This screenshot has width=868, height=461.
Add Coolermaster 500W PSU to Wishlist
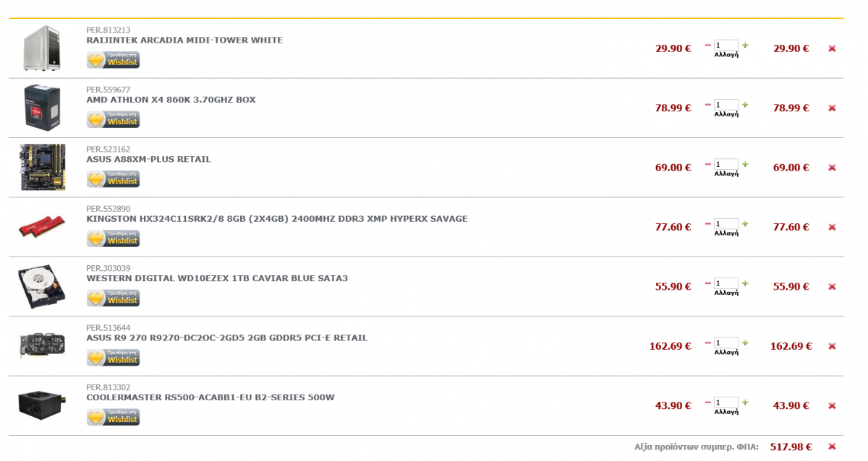[x=113, y=417]
